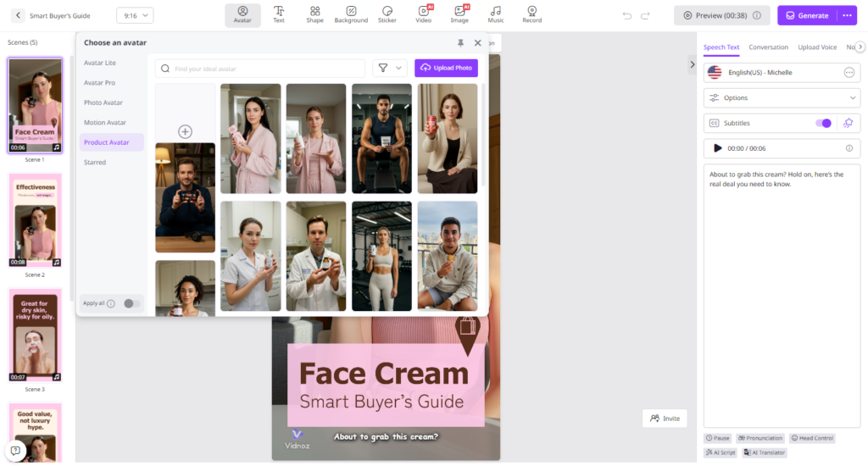868x466 pixels.
Task: Expand the Options section
Action: click(782, 98)
